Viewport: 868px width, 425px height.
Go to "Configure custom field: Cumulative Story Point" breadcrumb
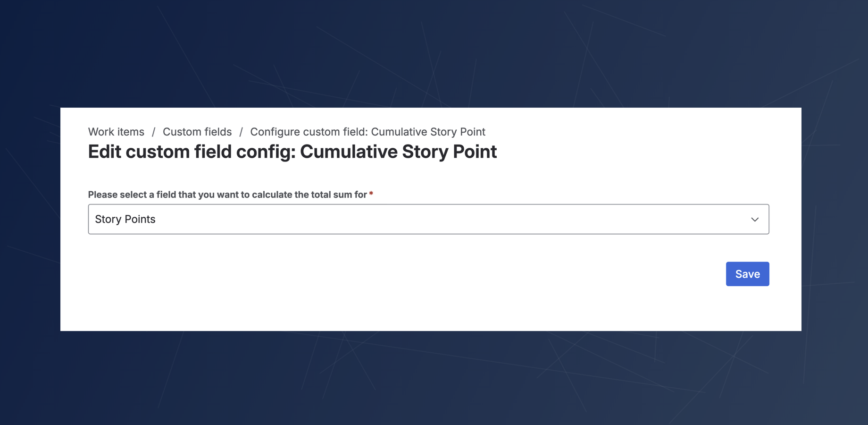pyautogui.click(x=367, y=132)
